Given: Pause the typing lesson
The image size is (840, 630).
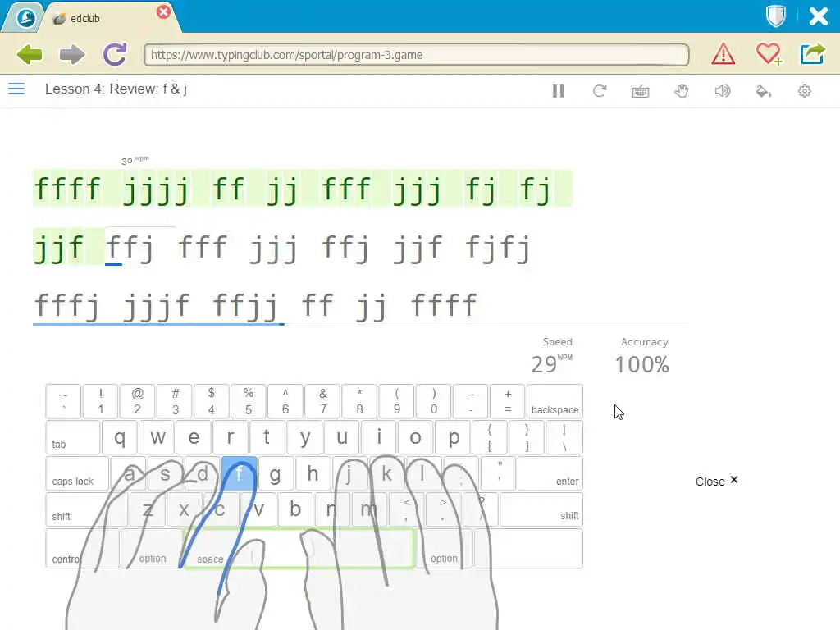Looking at the screenshot, I should (x=558, y=91).
